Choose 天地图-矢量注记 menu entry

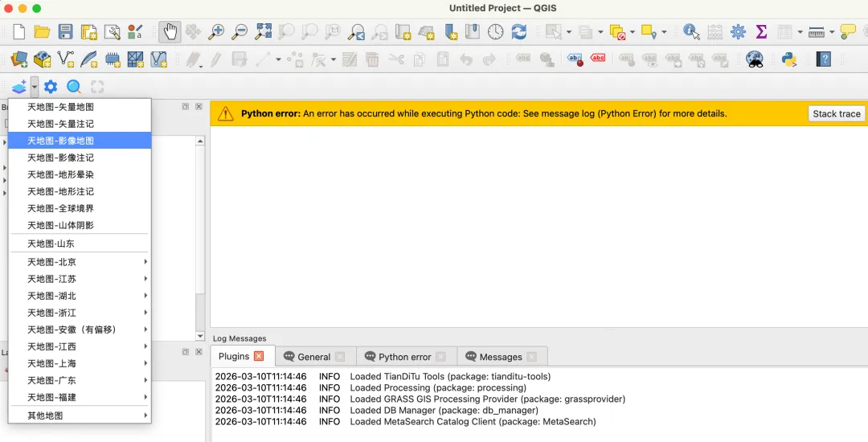(80, 124)
